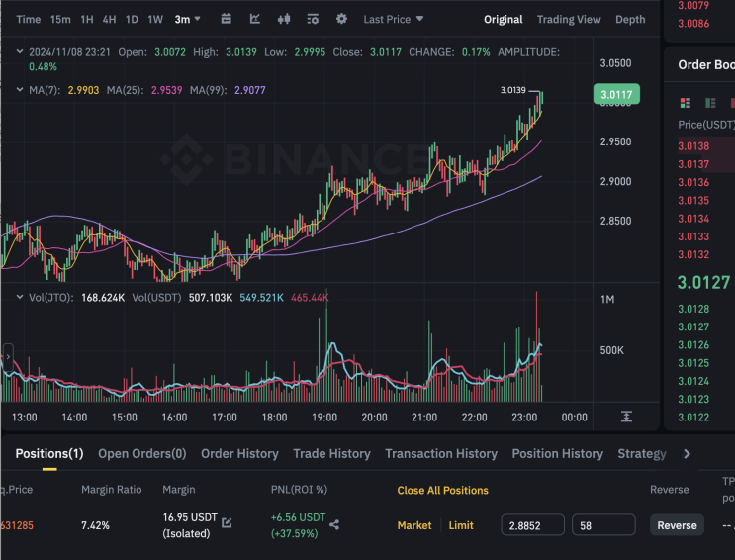Click the PNL value +6.56 USDT
The height and width of the screenshot is (560, 735).
click(298, 517)
